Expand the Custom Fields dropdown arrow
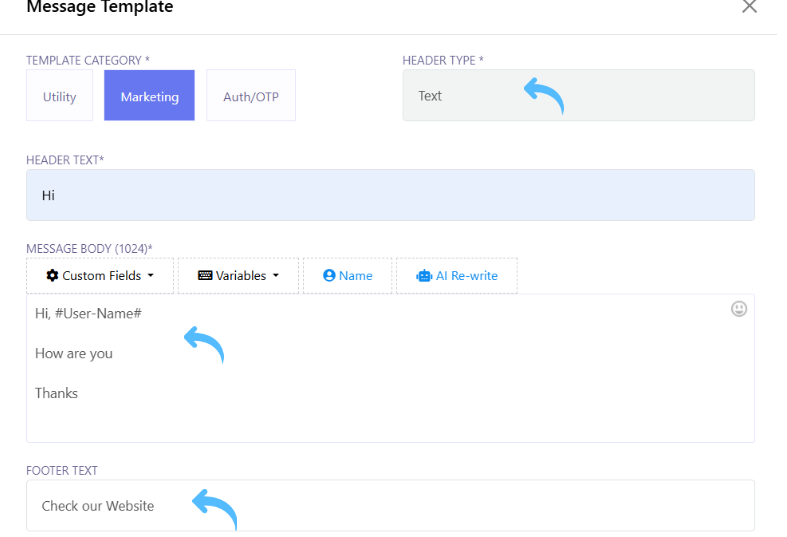This screenshot has width=787, height=537. pos(151,276)
